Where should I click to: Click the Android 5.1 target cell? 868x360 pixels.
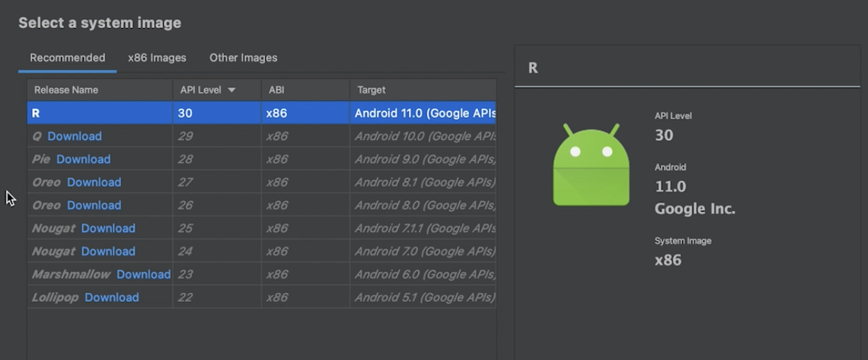click(423, 298)
